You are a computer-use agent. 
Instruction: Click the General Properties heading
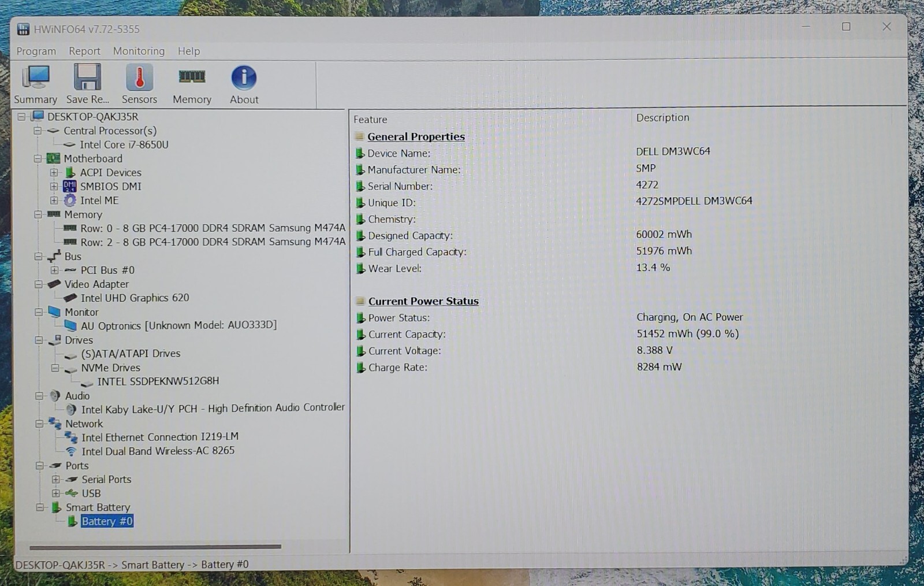pos(416,136)
